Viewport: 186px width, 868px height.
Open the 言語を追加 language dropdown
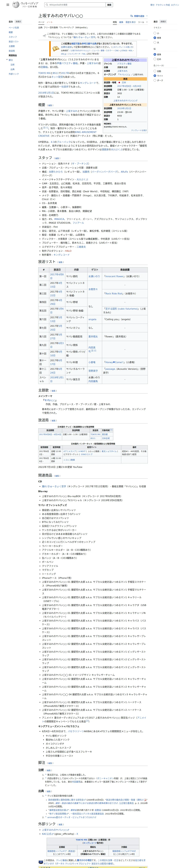coord(139,16)
